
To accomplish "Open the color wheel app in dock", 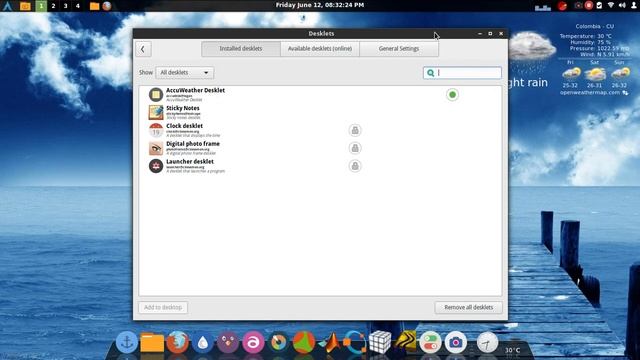I will pos(278,342).
